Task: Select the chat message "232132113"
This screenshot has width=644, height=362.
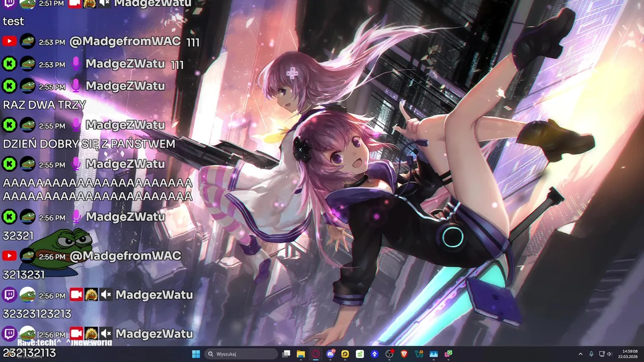Action: click(29, 353)
